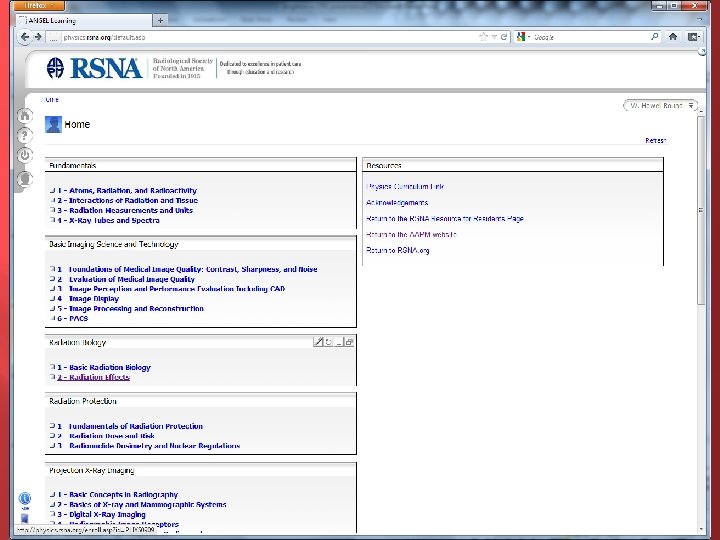Minimize the Radiation Biology panel
The image size is (720, 540).
pos(339,342)
